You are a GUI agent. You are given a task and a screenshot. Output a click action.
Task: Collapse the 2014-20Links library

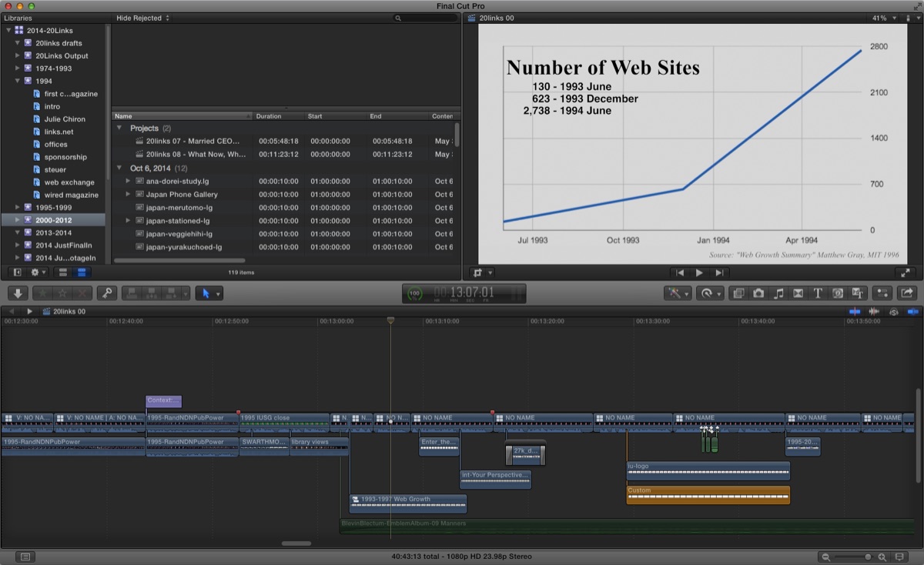[x=8, y=30]
